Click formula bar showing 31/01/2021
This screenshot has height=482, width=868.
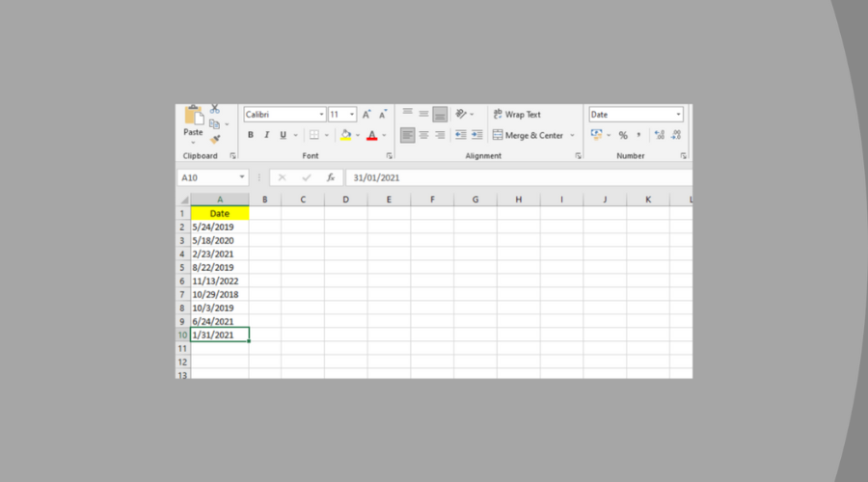click(x=519, y=177)
